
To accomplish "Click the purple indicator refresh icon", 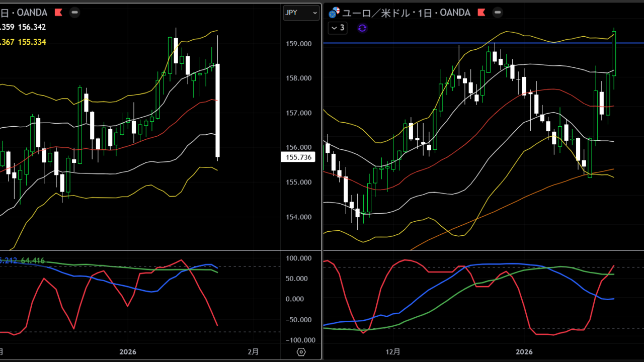I will (362, 28).
